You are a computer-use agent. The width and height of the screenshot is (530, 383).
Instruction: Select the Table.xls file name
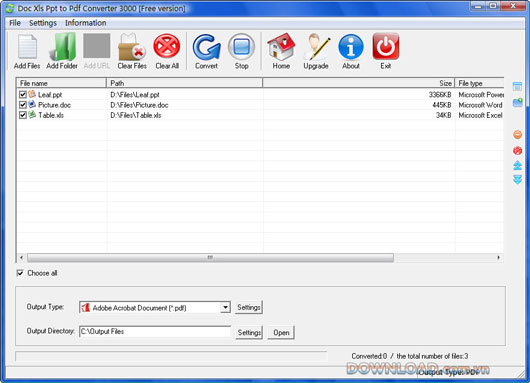point(51,115)
